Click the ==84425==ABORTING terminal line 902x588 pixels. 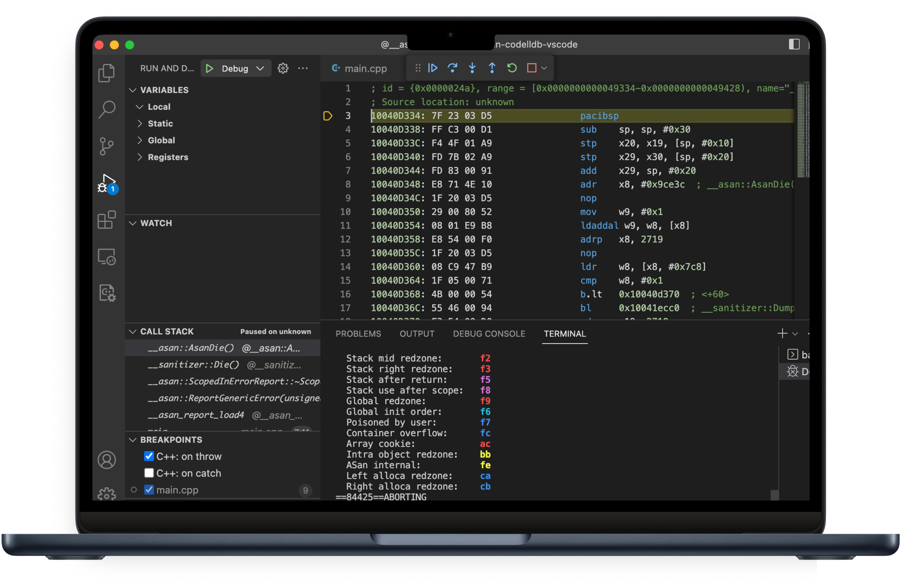point(381,497)
